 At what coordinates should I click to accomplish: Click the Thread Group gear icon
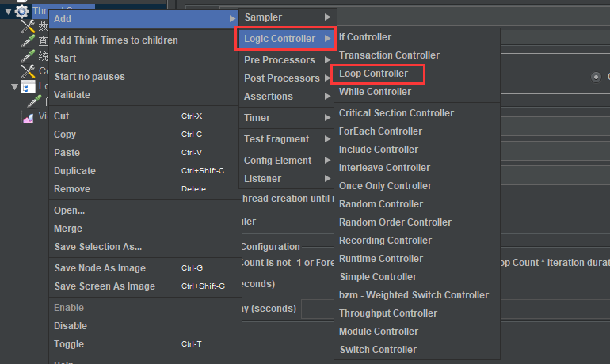coord(21,11)
